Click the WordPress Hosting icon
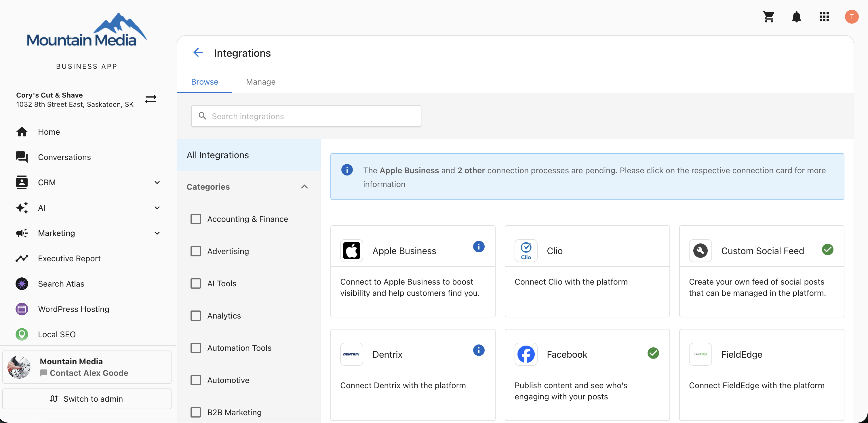868x423 pixels. click(x=22, y=309)
